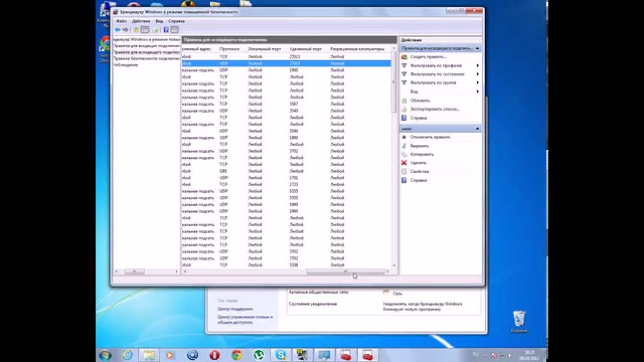Collapse the selected rule actions section

(477, 129)
